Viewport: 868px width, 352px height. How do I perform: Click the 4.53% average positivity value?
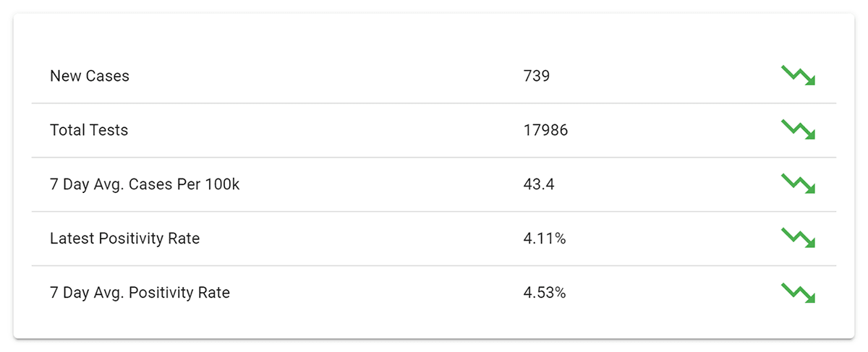(545, 293)
